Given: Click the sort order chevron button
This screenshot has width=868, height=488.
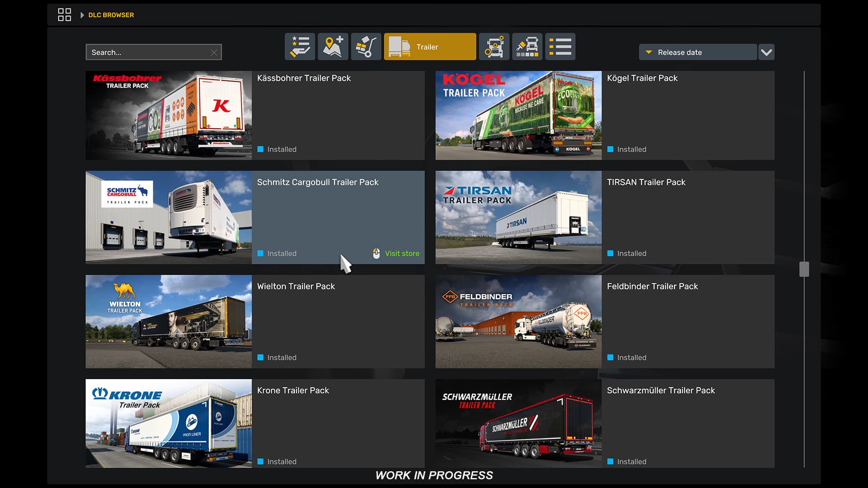Looking at the screenshot, I should pos(766,52).
